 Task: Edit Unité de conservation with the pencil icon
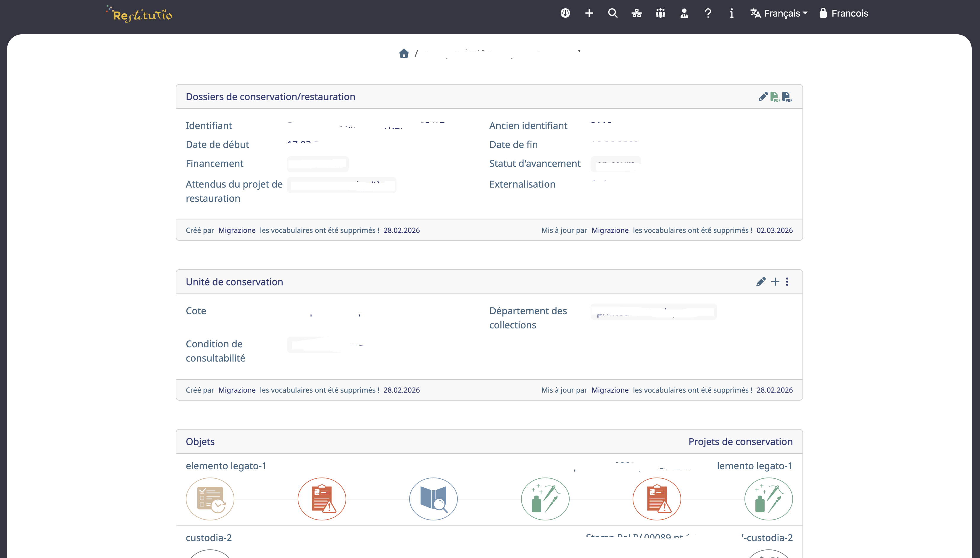click(x=761, y=282)
